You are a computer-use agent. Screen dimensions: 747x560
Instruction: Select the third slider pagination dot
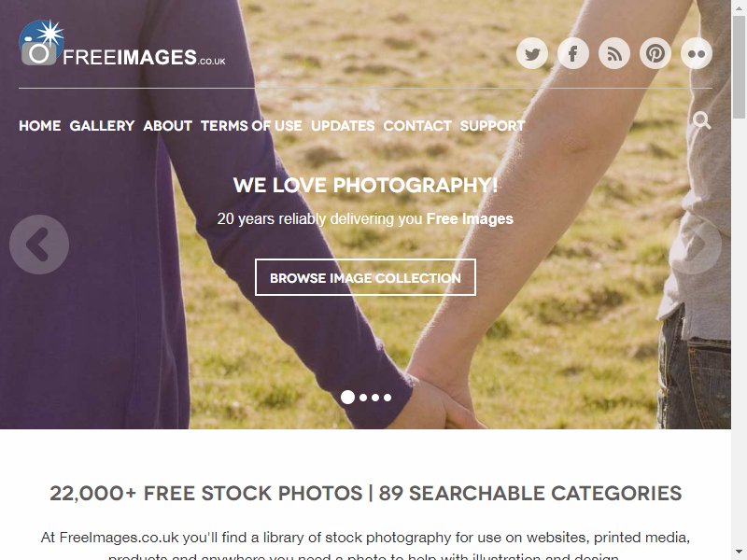[x=375, y=398]
